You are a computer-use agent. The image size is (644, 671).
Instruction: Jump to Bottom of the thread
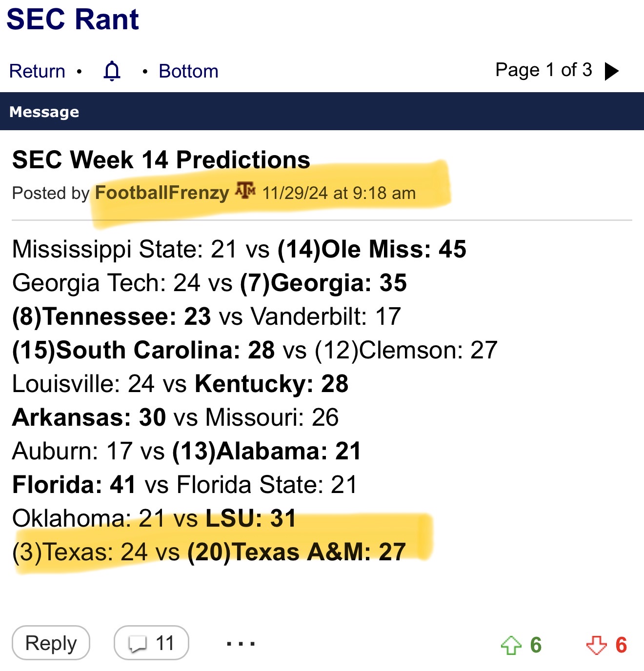coord(188,71)
